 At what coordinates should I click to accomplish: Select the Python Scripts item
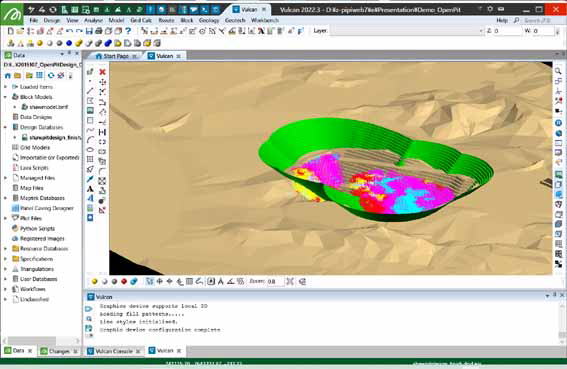tap(37, 229)
